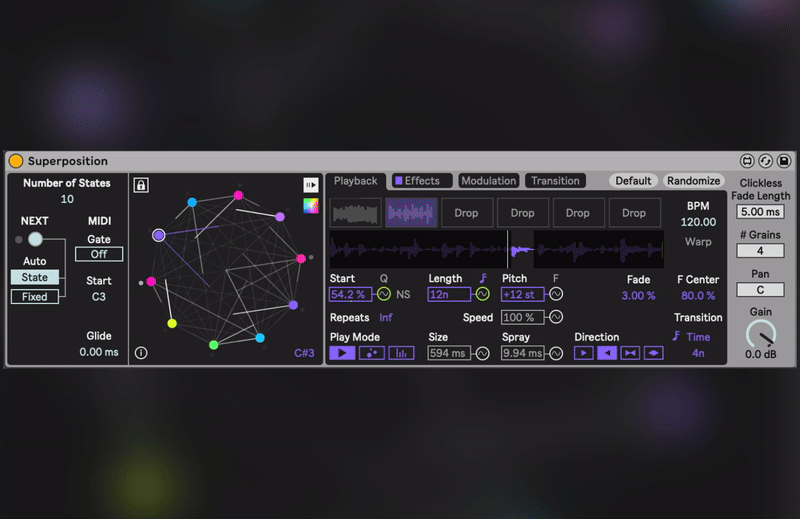Screen dimensions: 800x519
Task: Click the lock icon in the state graph
Action: point(141,185)
